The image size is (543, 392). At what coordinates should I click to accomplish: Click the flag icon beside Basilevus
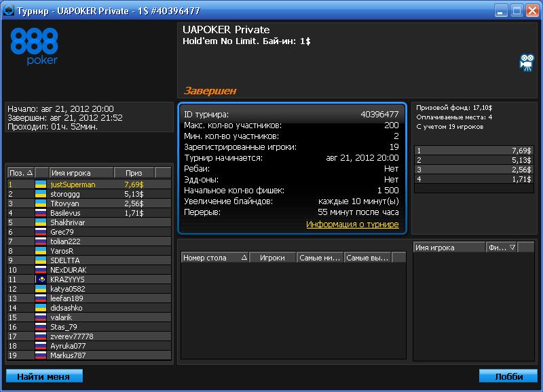[41, 213]
